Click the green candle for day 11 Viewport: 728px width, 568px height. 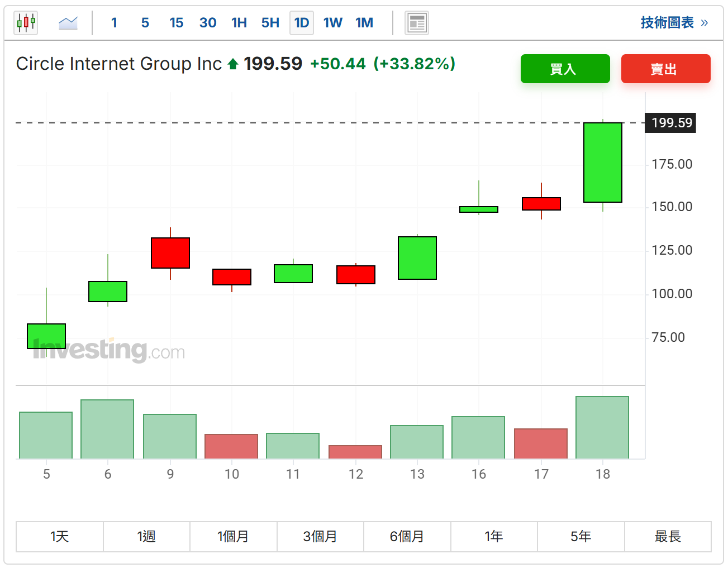(293, 274)
